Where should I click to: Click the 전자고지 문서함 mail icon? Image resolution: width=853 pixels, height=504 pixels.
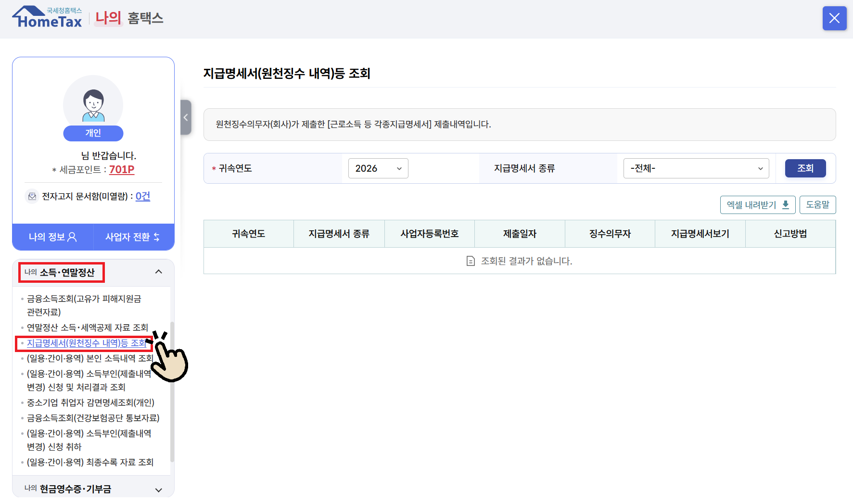click(x=32, y=196)
